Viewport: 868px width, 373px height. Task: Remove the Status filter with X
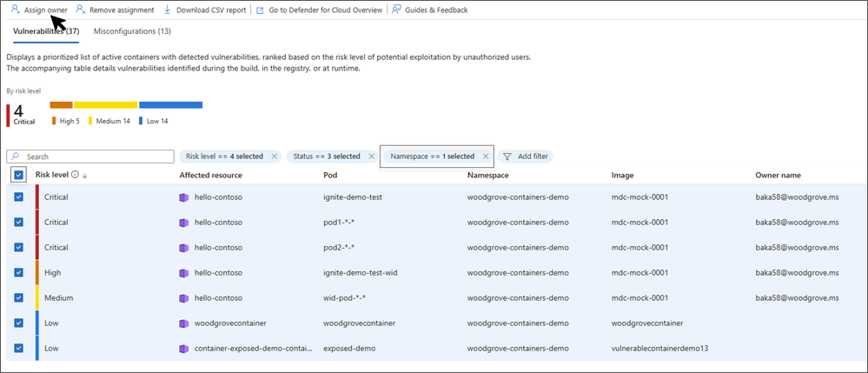pyautogui.click(x=372, y=157)
